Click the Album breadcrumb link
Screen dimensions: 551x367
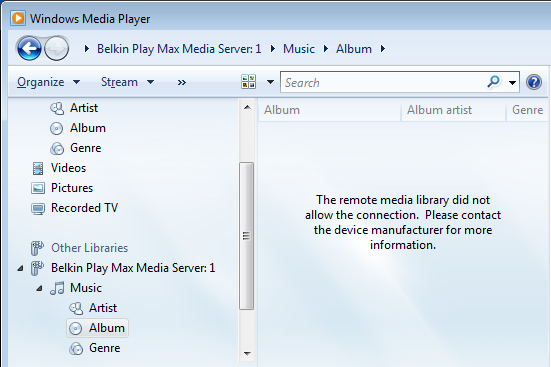click(x=354, y=49)
